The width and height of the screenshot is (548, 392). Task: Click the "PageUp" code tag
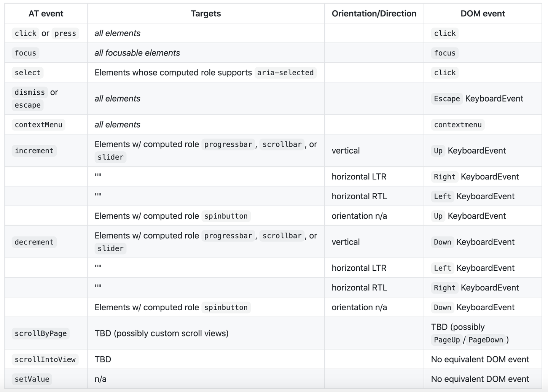(x=447, y=340)
